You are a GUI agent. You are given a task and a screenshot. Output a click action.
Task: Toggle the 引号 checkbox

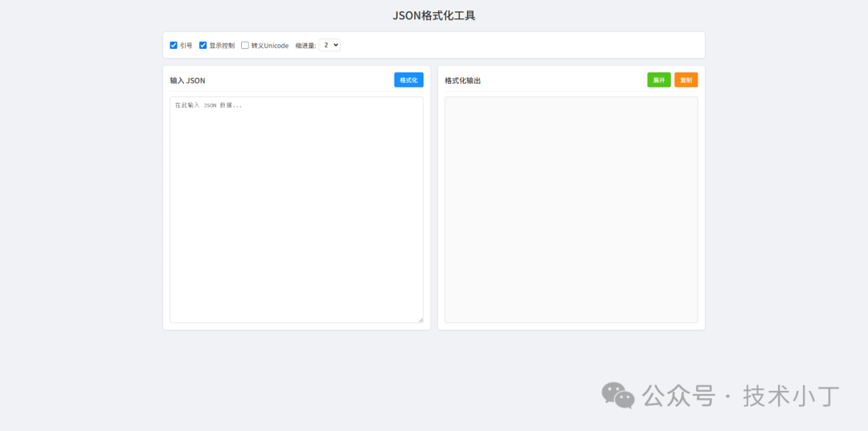174,45
